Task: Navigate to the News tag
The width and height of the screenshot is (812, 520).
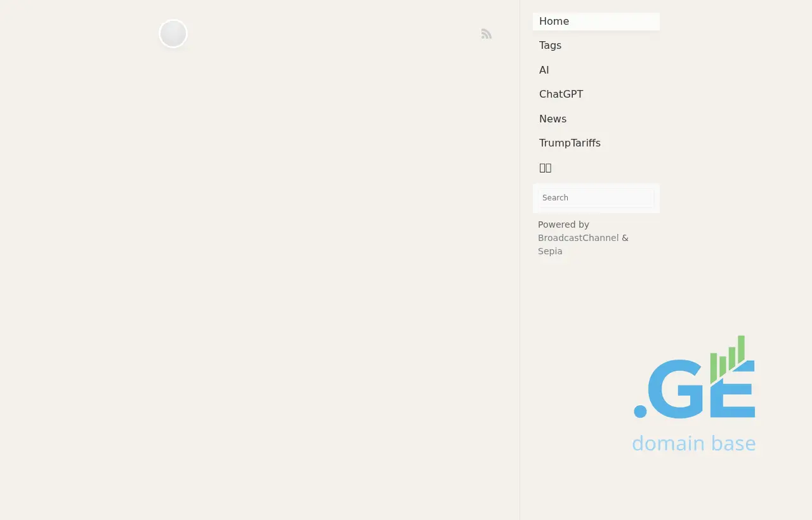Action: click(553, 119)
